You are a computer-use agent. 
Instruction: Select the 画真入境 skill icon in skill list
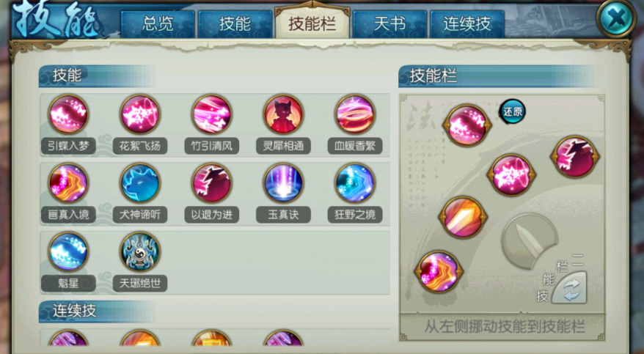coord(68,183)
